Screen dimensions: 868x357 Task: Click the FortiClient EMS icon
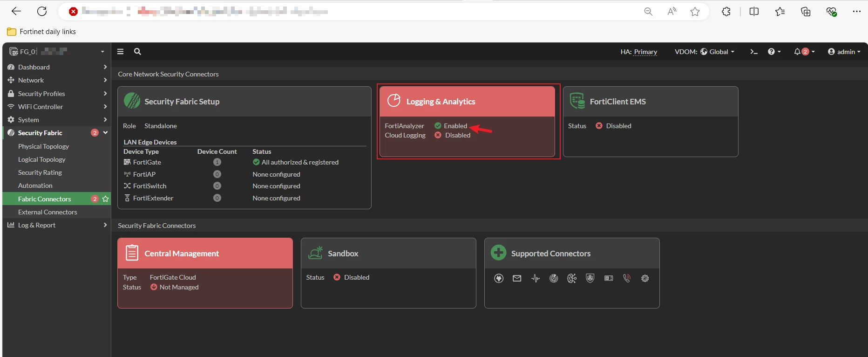tap(577, 101)
